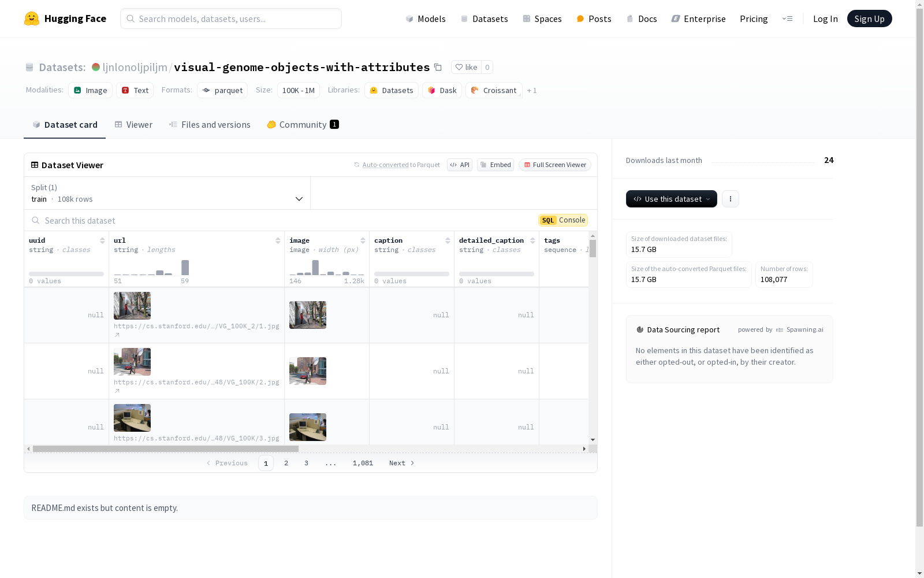Viewport: 924px width, 578px height.
Task: Click the table horizontal scrollbar thumb
Action: pyautogui.click(x=166, y=449)
